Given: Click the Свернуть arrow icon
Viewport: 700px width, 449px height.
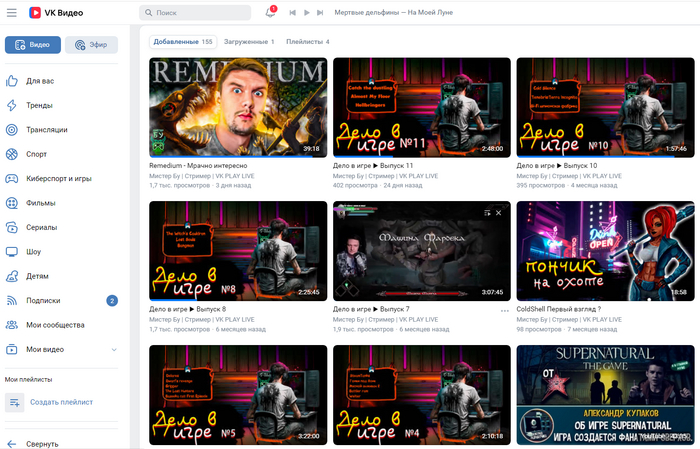Looking at the screenshot, I should [12, 444].
